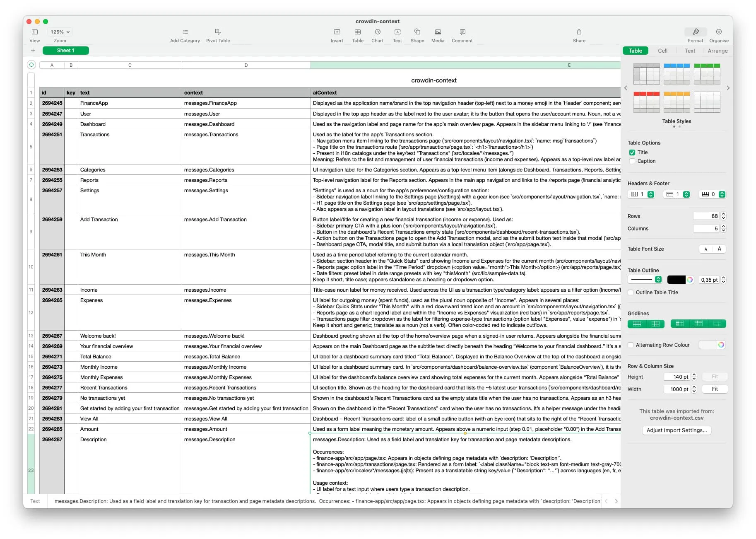Open the Zoom level dropdown
Image resolution: width=756 pixels, height=539 pixels.
59,31
